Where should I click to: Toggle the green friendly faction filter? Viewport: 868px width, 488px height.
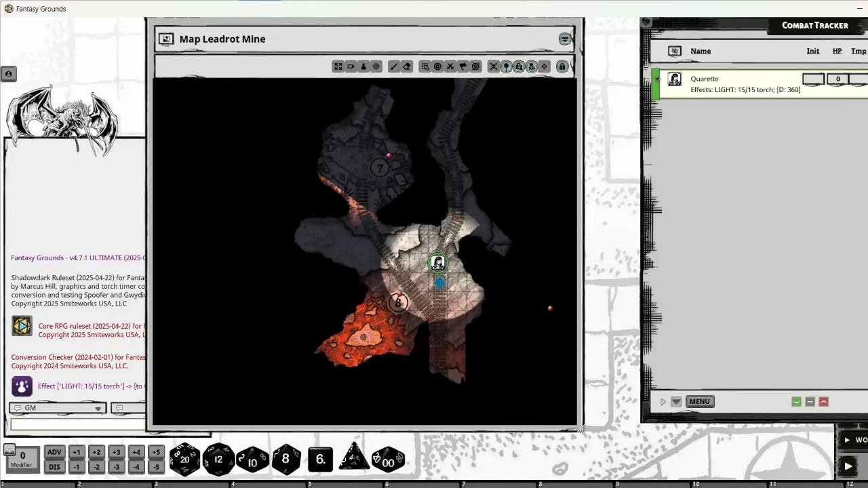[796, 401]
